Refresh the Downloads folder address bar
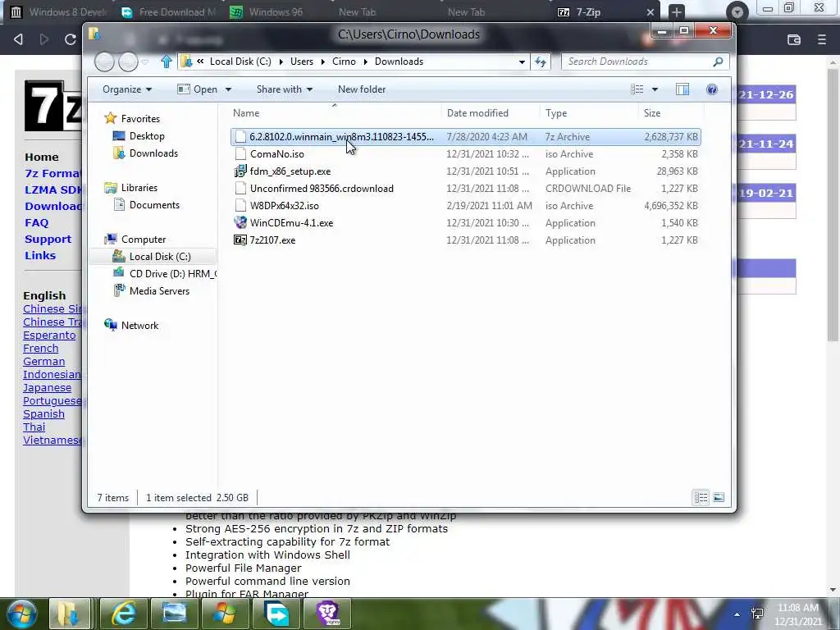The width and height of the screenshot is (840, 630). coord(541,62)
